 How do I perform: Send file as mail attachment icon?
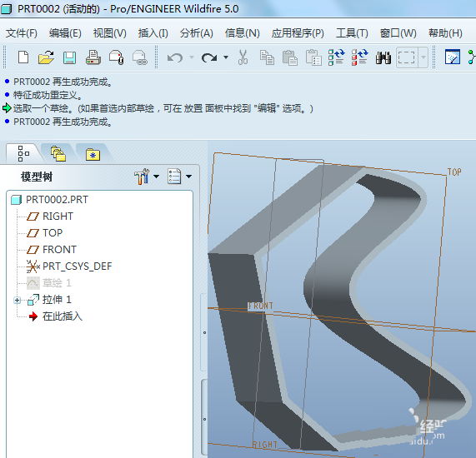click(116, 57)
